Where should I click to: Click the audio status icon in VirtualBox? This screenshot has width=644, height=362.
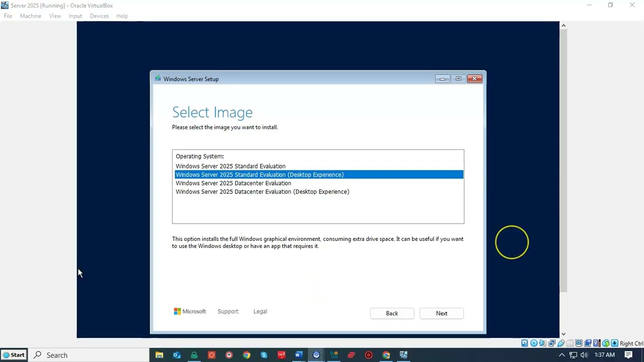(x=542, y=343)
